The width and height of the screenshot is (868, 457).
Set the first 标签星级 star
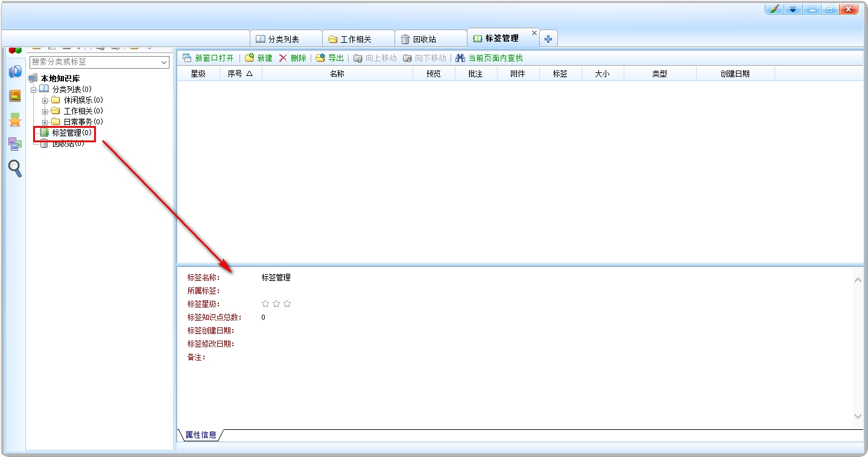[x=265, y=304]
